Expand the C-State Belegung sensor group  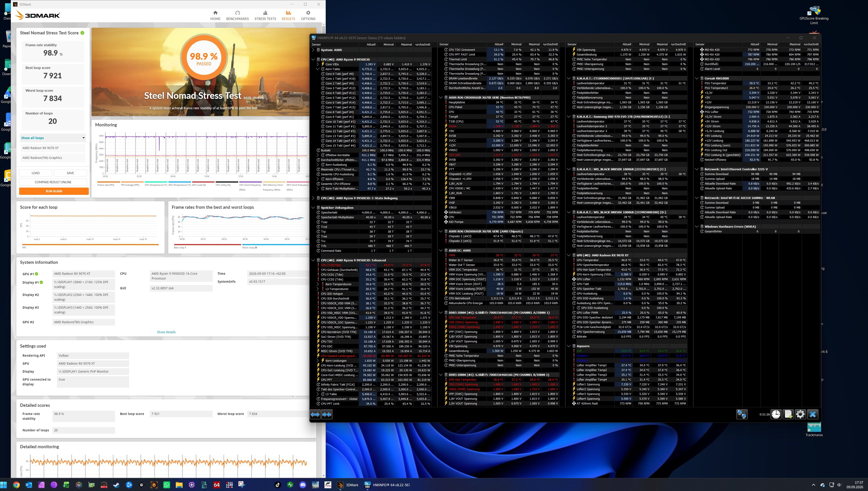[313, 198]
